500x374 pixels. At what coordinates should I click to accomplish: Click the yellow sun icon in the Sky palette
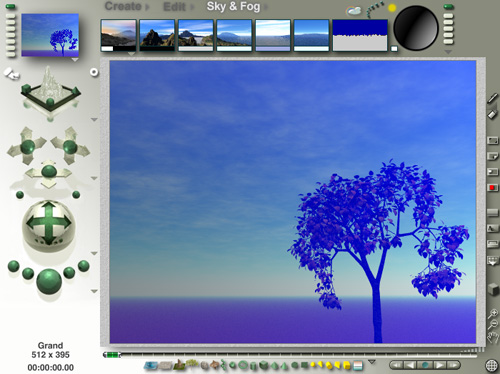point(392,8)
